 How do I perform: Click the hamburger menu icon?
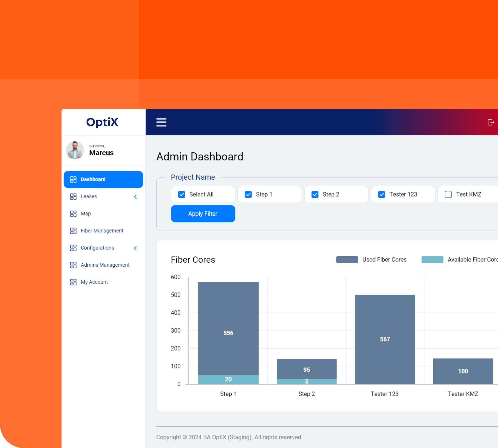[161, 122]
